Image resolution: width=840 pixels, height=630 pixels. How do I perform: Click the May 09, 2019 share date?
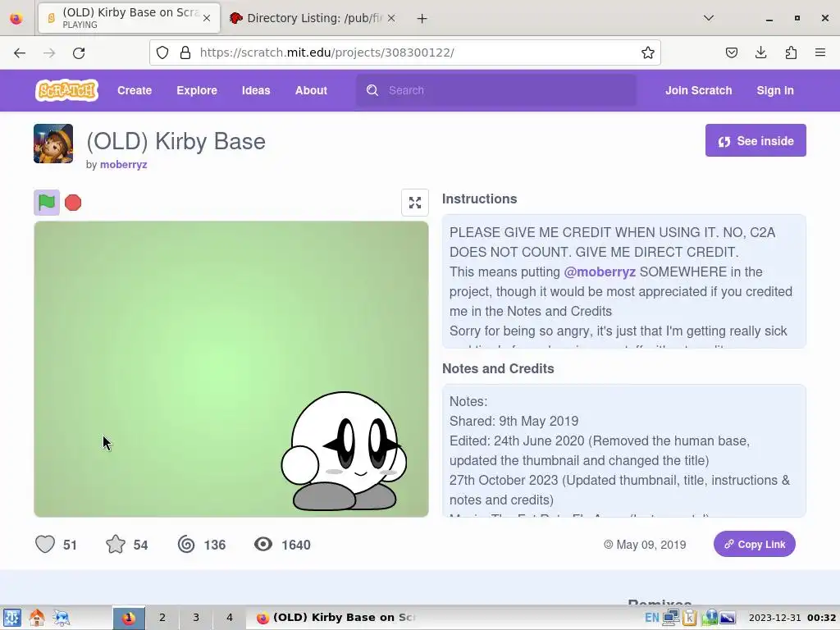pos(645,545)
